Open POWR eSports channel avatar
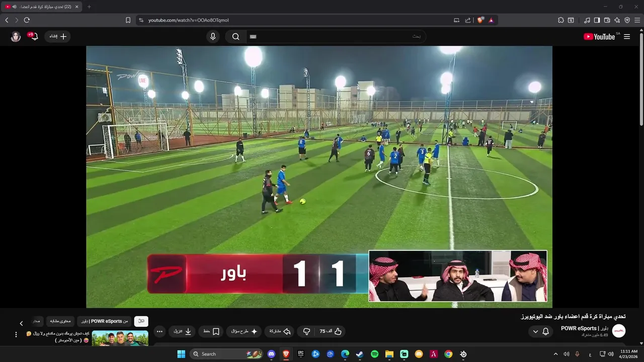 pyautogui.click(x=618, y=331)
